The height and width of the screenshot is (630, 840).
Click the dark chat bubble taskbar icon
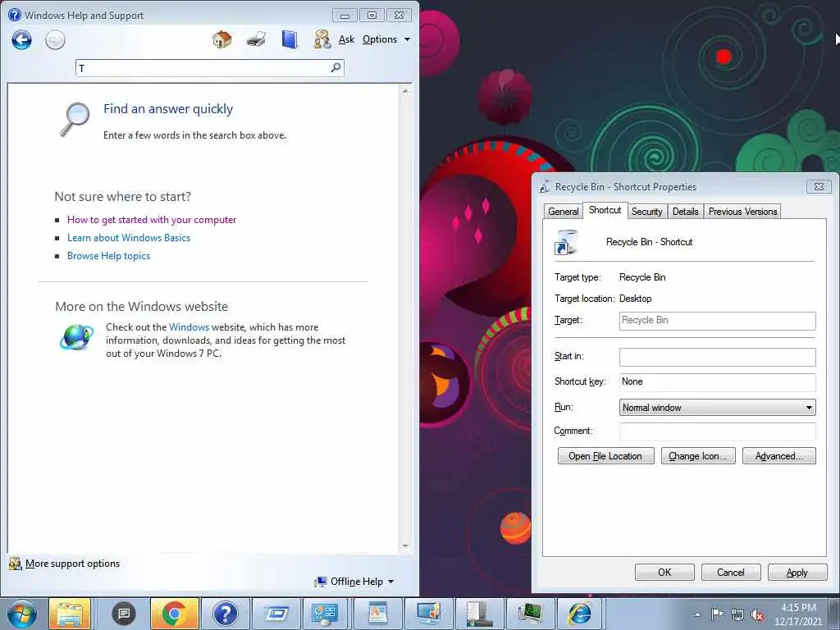(x=124, y=614)
